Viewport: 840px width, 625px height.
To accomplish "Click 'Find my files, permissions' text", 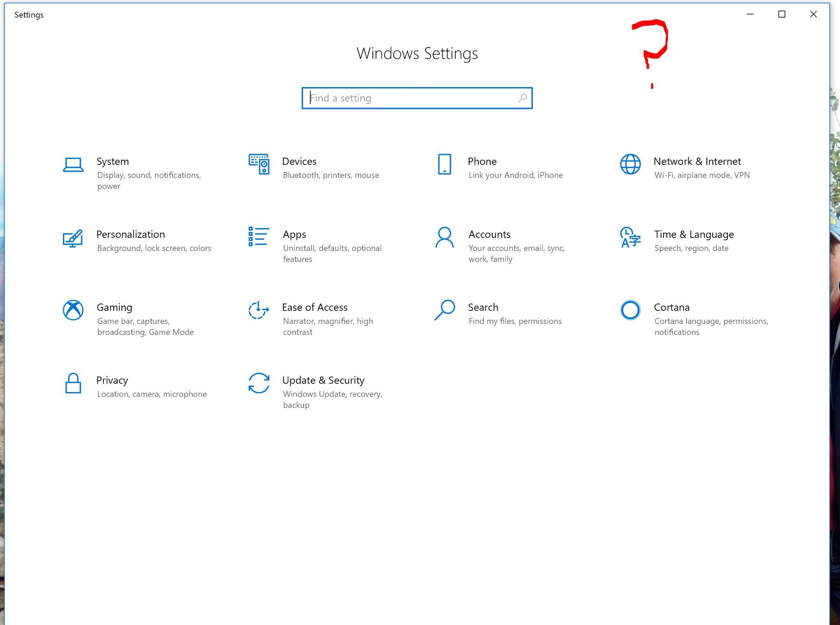I will [x=515, y=321].
